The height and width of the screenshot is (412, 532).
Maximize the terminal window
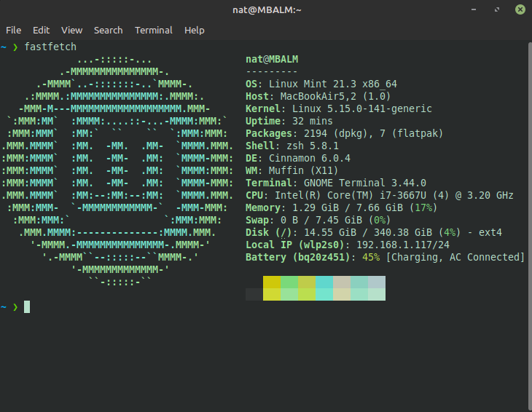point(497,9)
